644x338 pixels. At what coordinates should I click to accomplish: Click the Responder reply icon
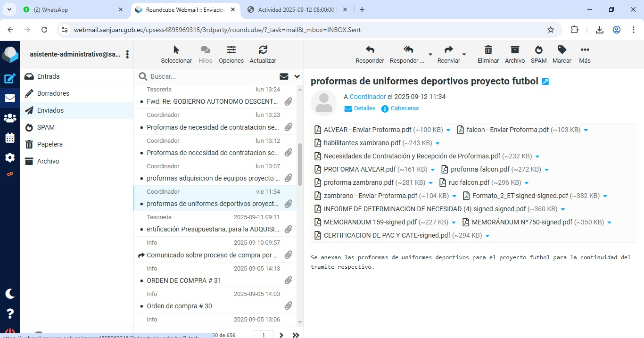370,50
